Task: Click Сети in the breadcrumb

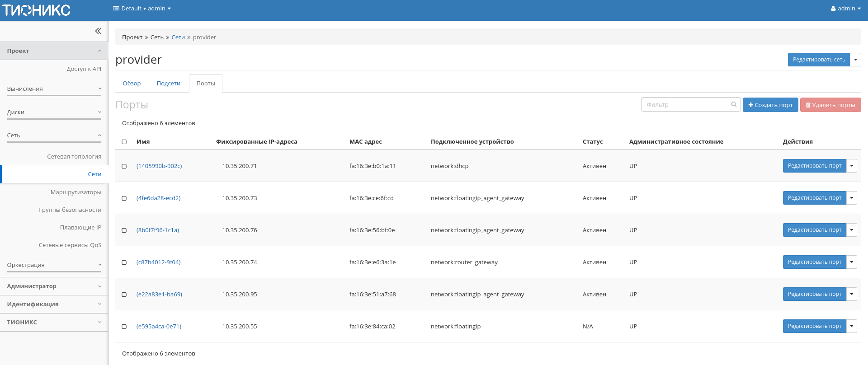Action: click(178, 37)
